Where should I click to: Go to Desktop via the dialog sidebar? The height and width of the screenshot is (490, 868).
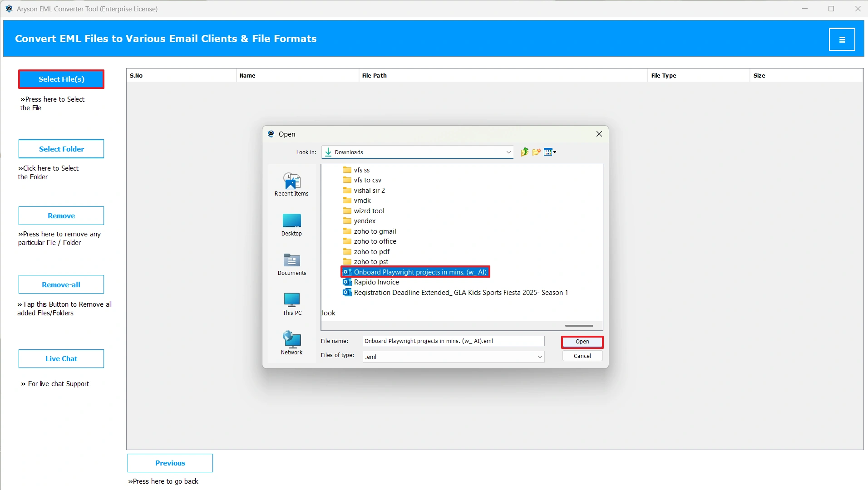(x=291, y=225)
